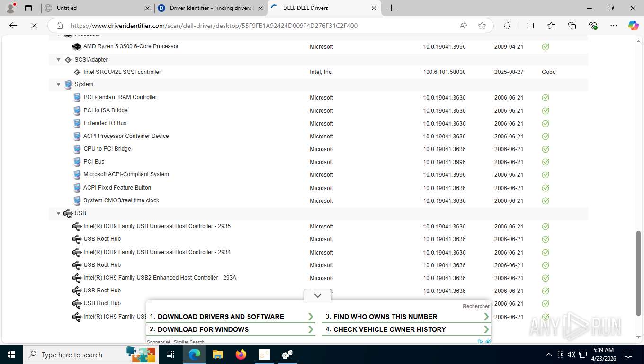Image resolution: width=644 pixels, height=364 pixels.
Task: Collapse the SCSIAdapter category
Action: [59, 60]
